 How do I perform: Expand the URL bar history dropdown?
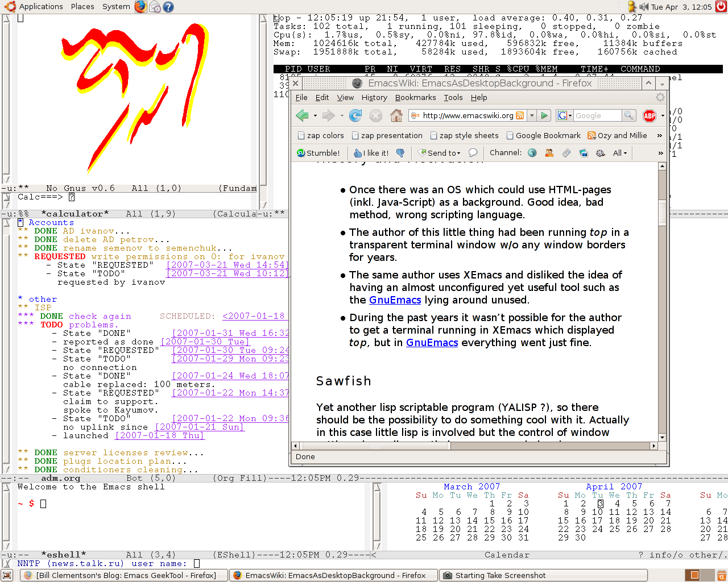pos(532,115)
